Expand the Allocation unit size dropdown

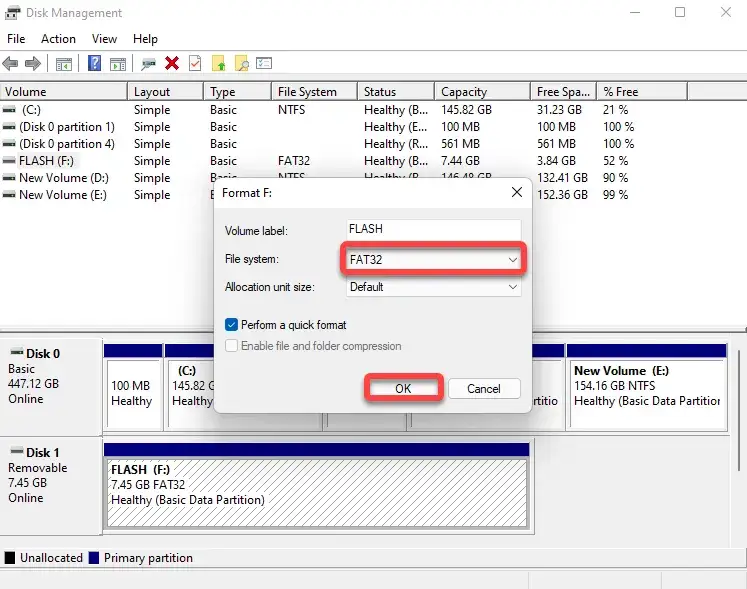point(434,287)
